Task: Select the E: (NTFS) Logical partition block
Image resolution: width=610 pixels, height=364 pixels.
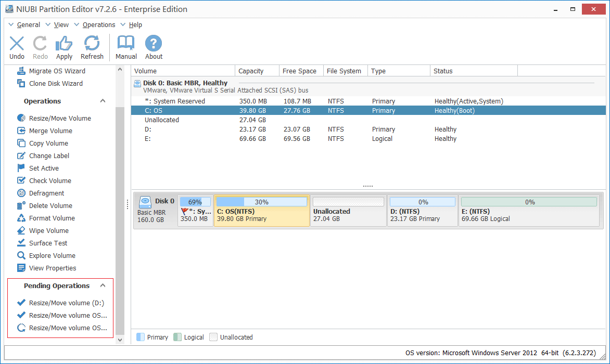Action: coord(529,211)
